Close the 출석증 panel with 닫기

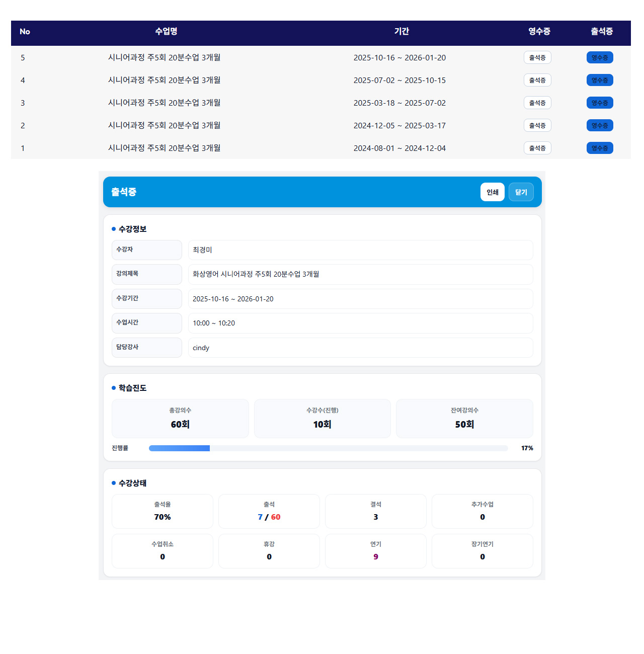521,192
